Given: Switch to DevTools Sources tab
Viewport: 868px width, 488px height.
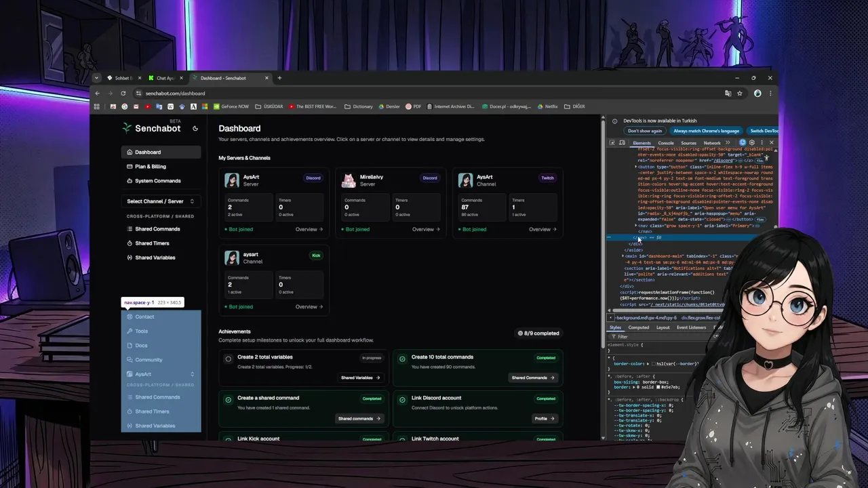Looking at the screenshot, I should tap(688, 143).
